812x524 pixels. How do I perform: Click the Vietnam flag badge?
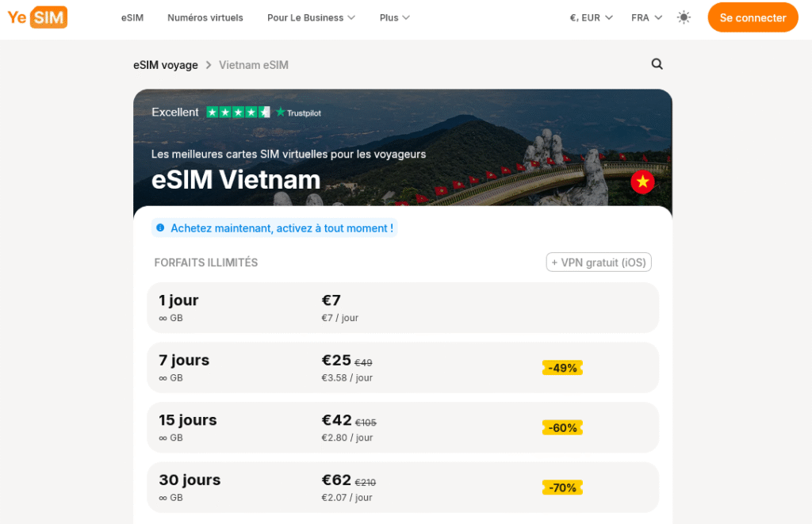coord(642,182)
